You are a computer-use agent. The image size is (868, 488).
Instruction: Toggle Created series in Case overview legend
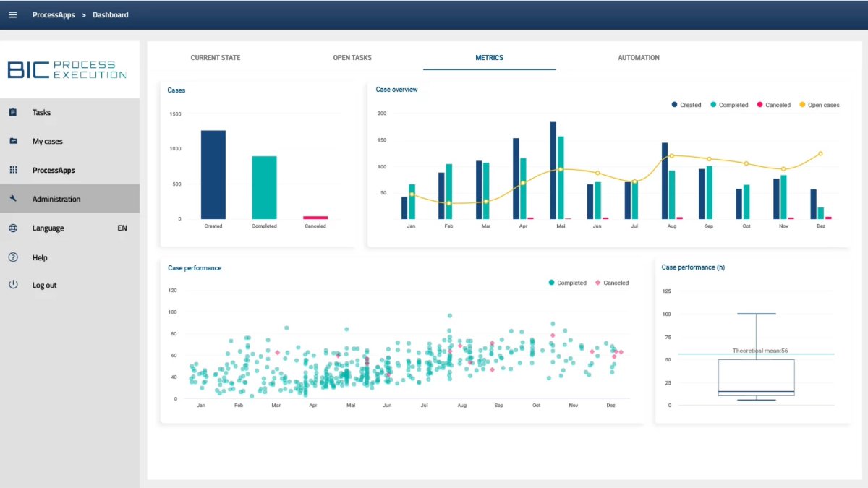click(686, 105)
